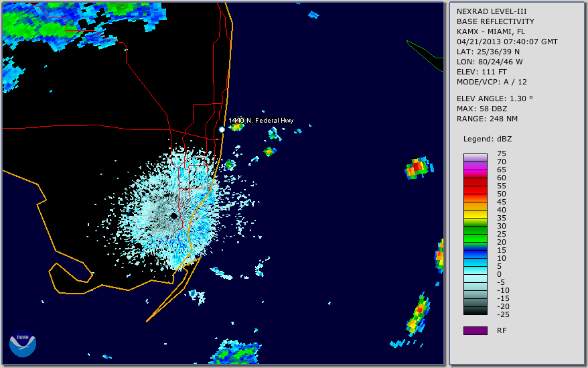The width and height of the screenshot is (588, 368).
Task: Pick the orange 45 dBZ legend band
Action: (475, 206)
